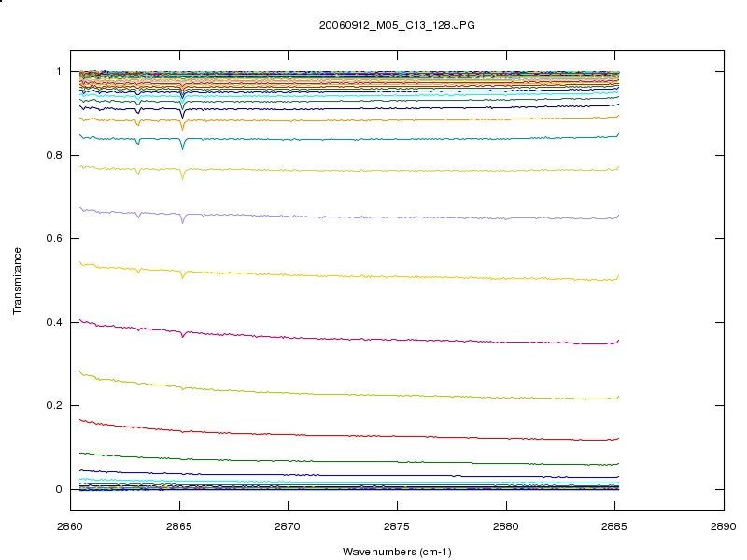
Task: Click the y-axis tick label 0
Action: click(59, 489)
